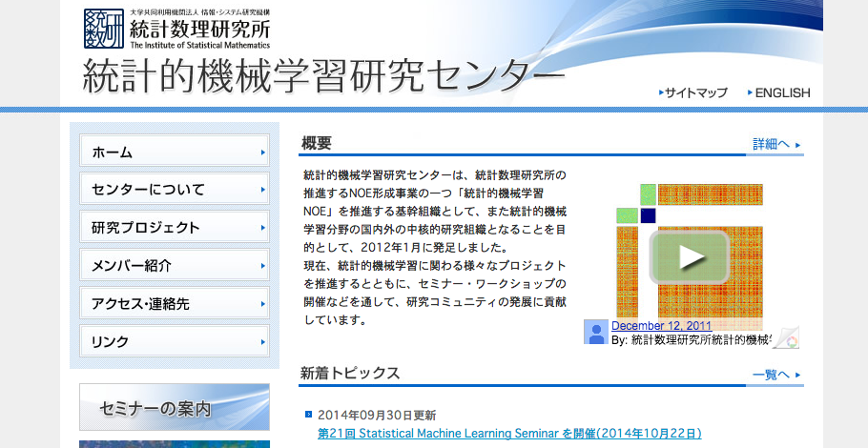The height and width of the screenshot is (448, 868).
Task: Click arrow icon in センターについて row
Action: point(263,190)
